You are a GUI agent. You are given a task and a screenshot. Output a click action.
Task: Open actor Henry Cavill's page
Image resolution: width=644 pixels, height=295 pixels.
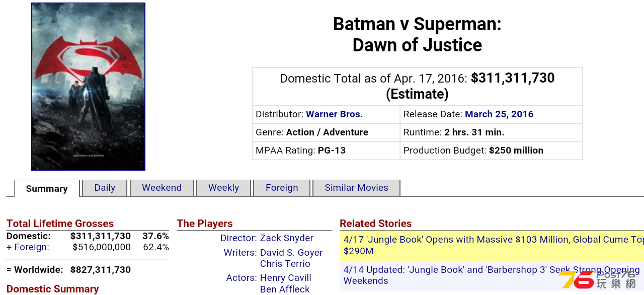(286, 278)
